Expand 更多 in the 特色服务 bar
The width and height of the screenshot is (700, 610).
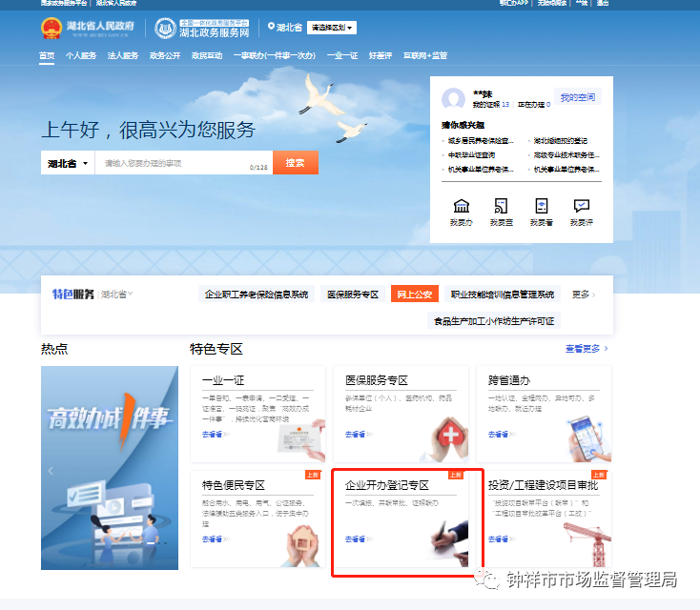point(584,295)
